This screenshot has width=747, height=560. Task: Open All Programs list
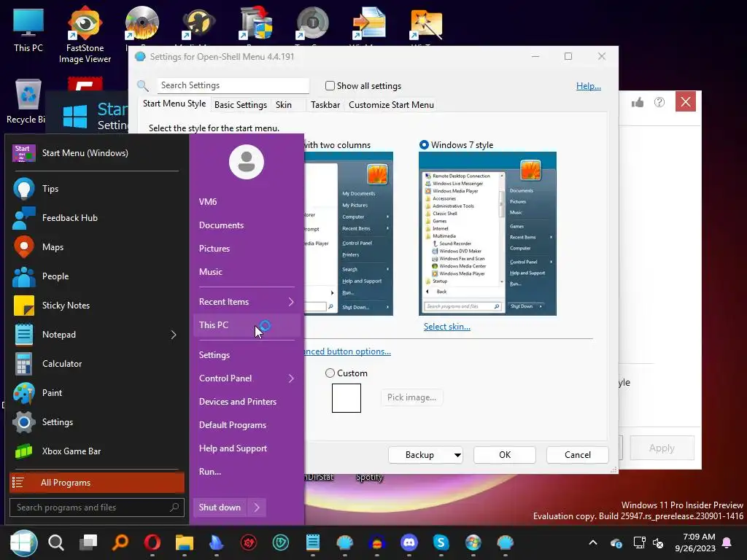[x=97, y=483]
